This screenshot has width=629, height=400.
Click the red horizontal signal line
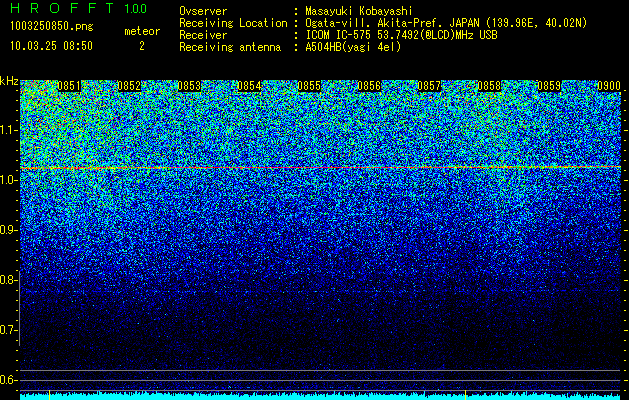pos(321,167)
